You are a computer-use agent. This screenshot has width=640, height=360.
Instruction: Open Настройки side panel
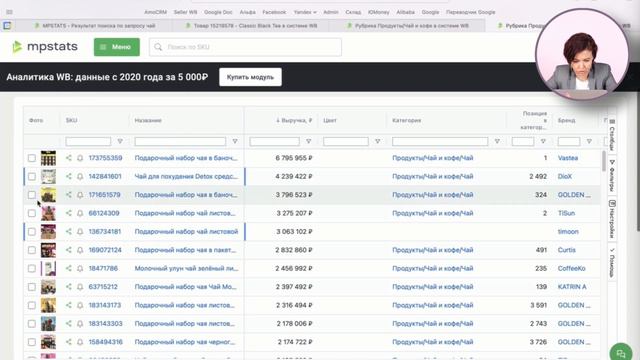point(612,219)
